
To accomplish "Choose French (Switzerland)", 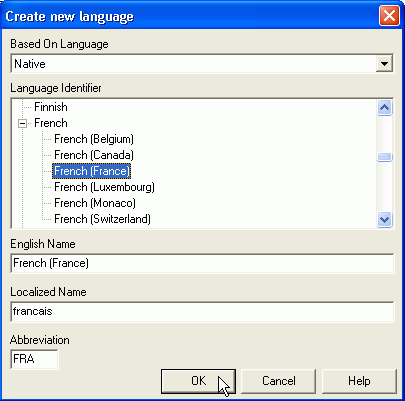I will [x=102, y=219].
